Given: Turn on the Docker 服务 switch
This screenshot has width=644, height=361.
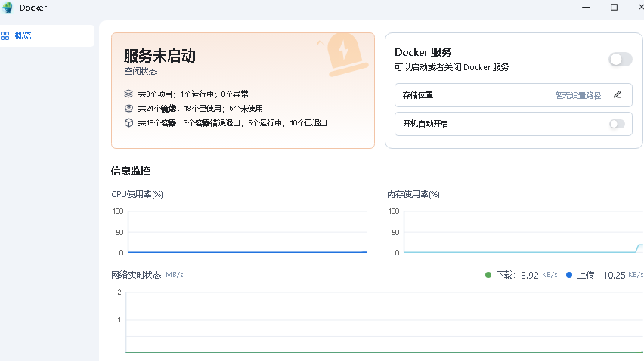Looking at the screenshot, I should pos(620,60).
